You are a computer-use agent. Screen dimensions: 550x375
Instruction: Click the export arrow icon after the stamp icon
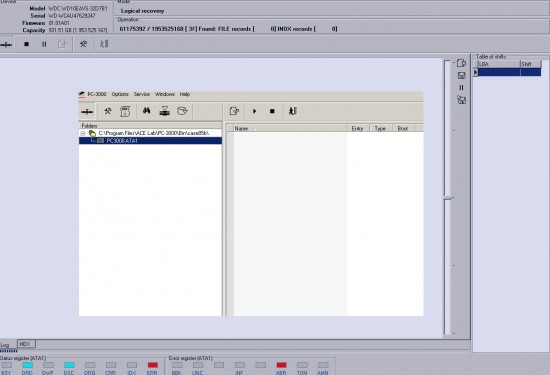pyautogui.click(x=182, y=111)
